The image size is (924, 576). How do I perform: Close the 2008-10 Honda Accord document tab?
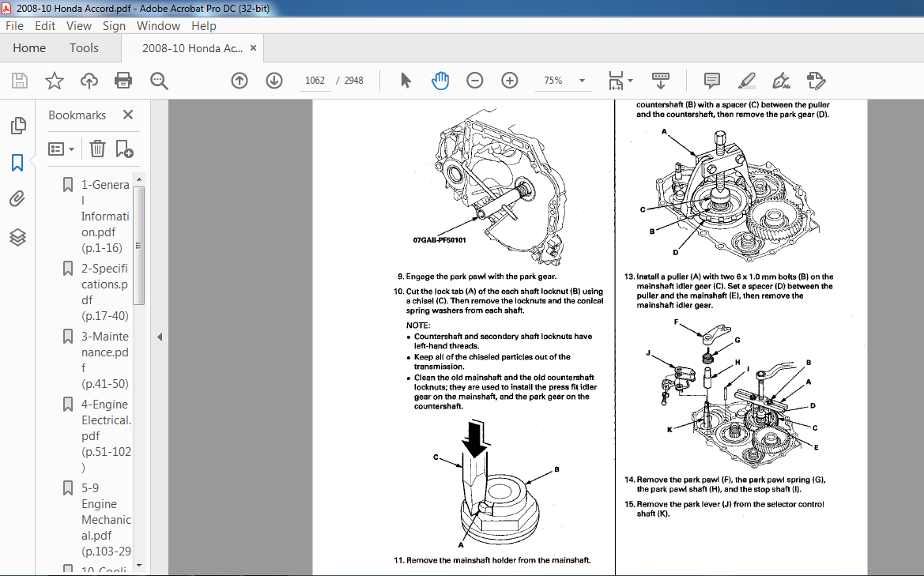(254, 48)
